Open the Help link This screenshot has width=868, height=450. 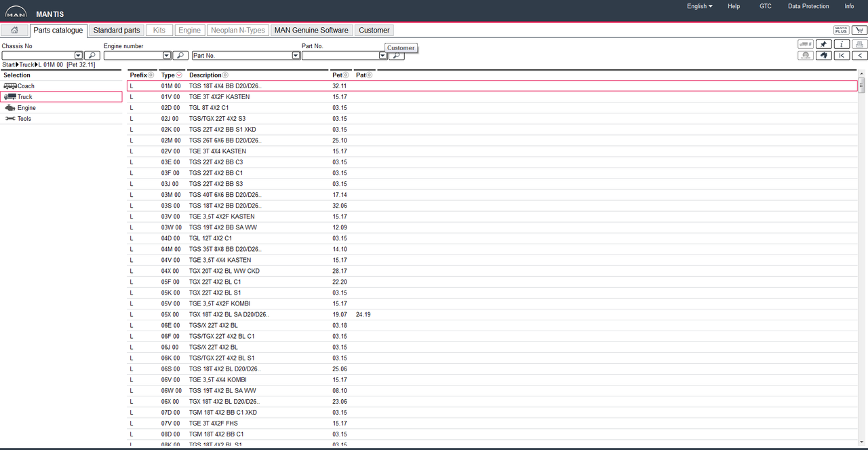point(734,6)
